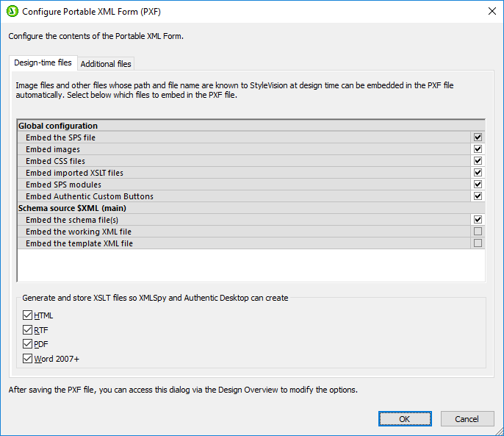Image resolution: width=504 pixels, height=436 pixels.
Task: Select the Design-time files tab
Action: click(x=43, y=63)
